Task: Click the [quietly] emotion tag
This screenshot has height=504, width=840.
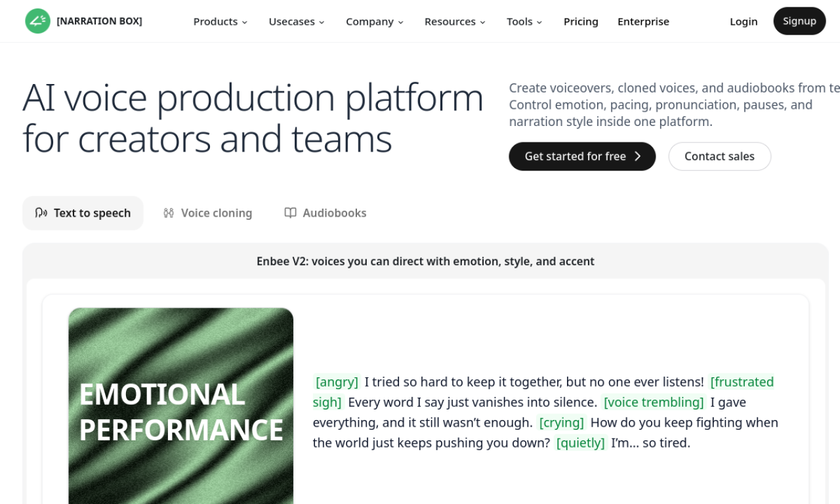Action: (x=581, y=443)
